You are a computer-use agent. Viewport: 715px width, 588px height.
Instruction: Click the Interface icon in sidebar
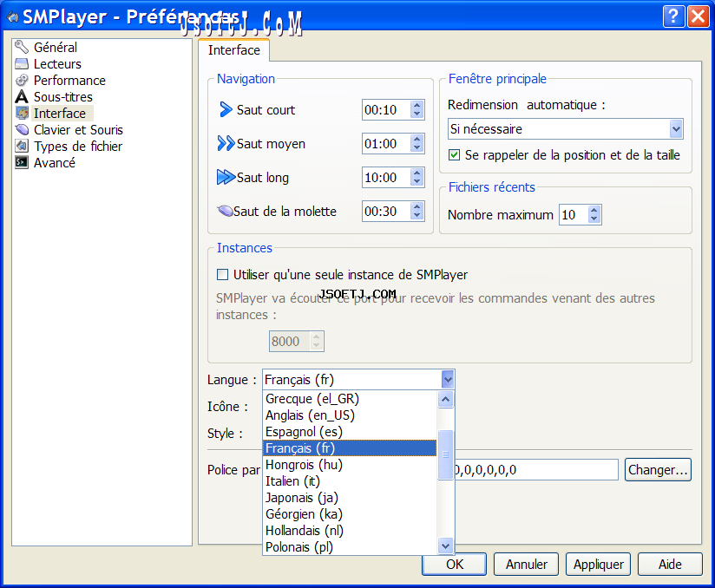click(22, 113)
